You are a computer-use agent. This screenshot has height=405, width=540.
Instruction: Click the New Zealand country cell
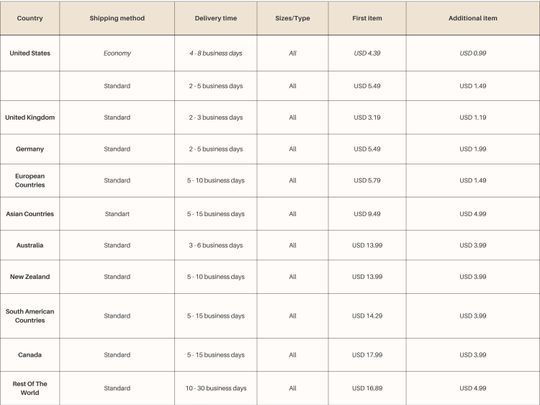click(30, 277)
